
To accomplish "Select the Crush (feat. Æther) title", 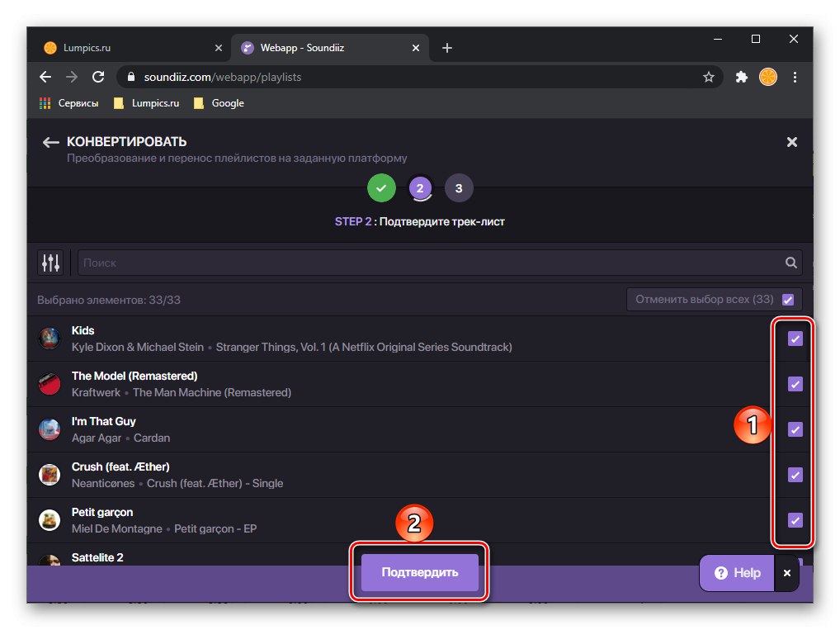I will tap(120, 467).
